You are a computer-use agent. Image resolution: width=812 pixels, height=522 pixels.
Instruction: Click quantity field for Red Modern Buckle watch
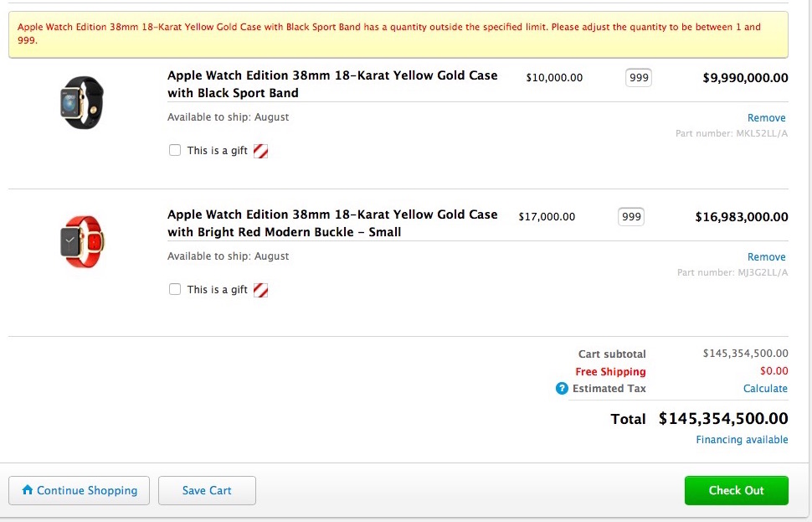pyautogui.click(x=630, y=217)
